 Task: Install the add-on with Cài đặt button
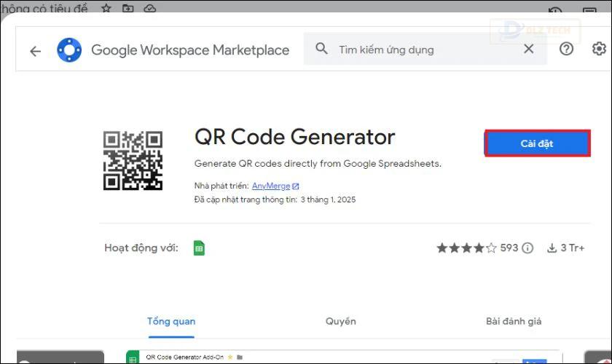pos(538,143)
